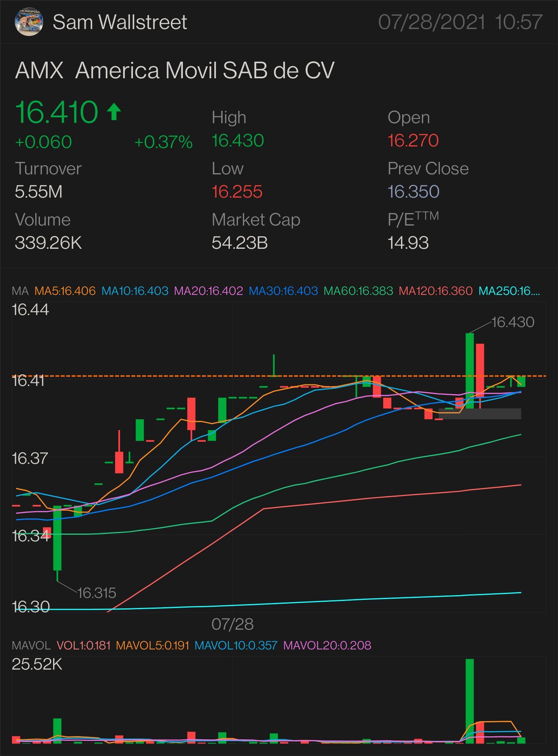Tap the 16.44 y-axis price label

pyautogui.click(x=30, y=310)
